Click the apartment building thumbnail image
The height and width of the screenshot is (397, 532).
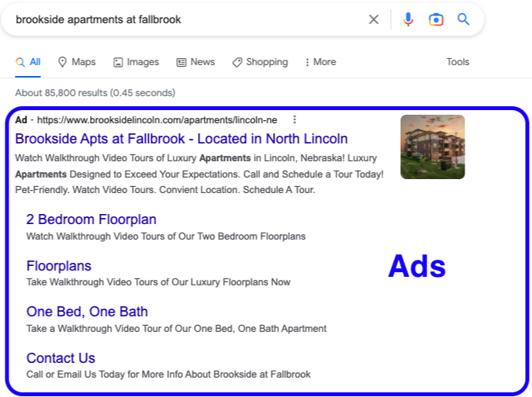click(433, 147)
